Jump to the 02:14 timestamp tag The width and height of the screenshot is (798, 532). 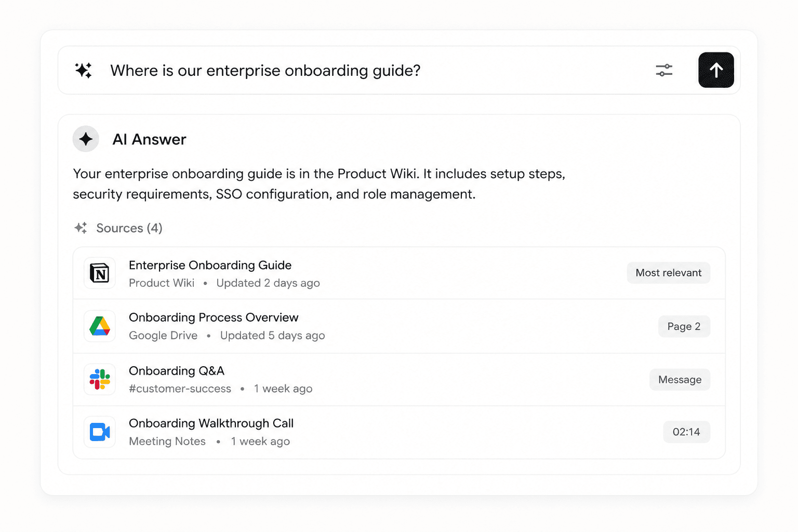coord(686,432)
